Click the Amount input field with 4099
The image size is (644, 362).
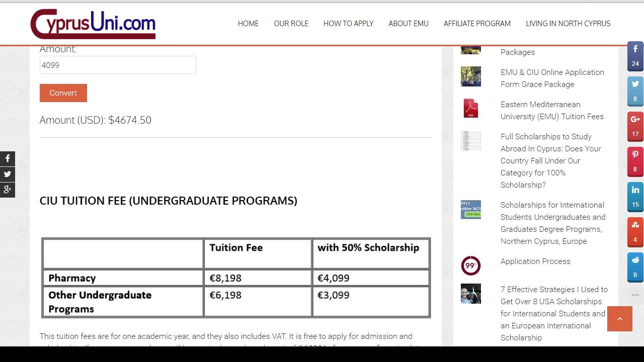click(118, 65)
